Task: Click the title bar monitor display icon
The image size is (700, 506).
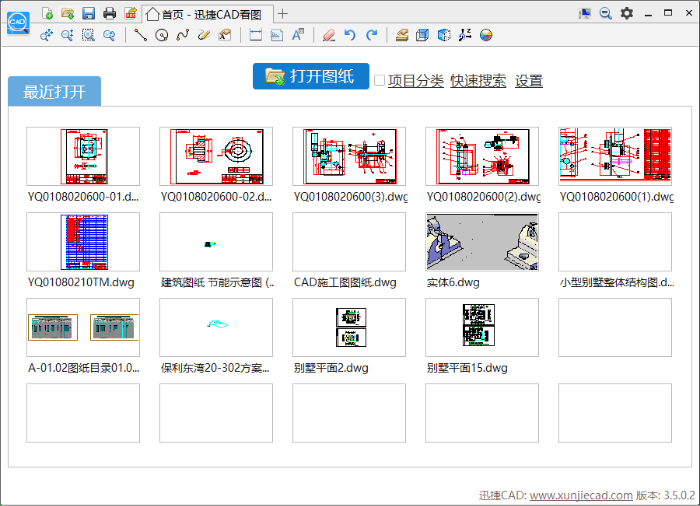Action: coord(584,13)
